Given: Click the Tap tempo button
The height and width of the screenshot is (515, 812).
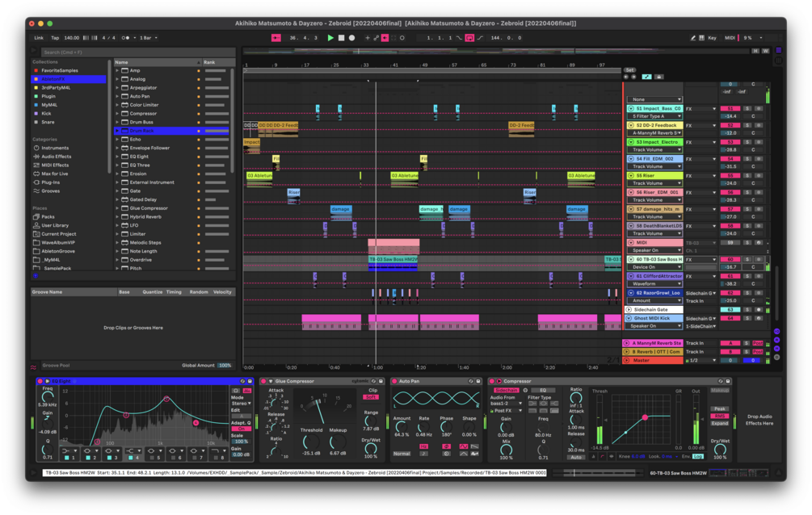Looking at the screenshot, I should [x=55, y=38].
